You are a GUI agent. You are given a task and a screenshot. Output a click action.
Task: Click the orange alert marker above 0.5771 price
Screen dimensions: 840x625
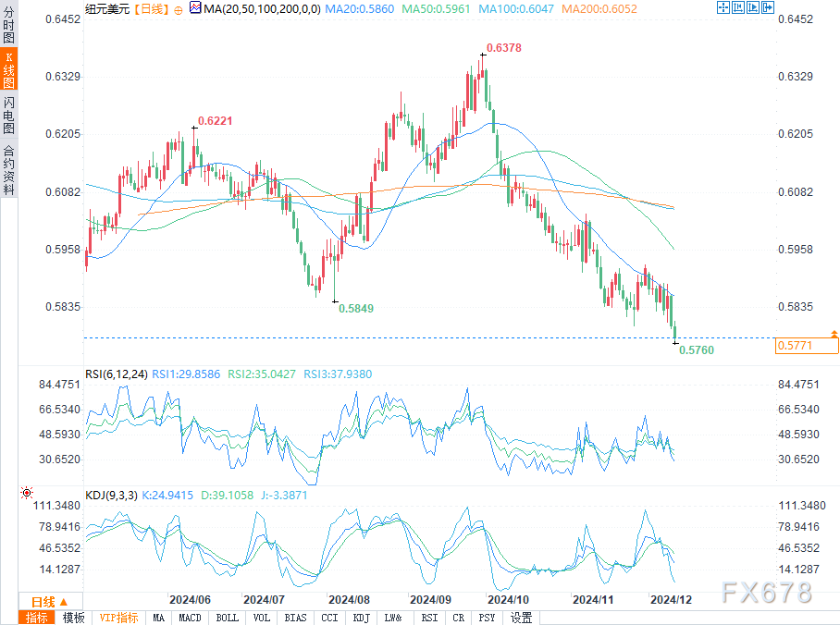(834, 334)
